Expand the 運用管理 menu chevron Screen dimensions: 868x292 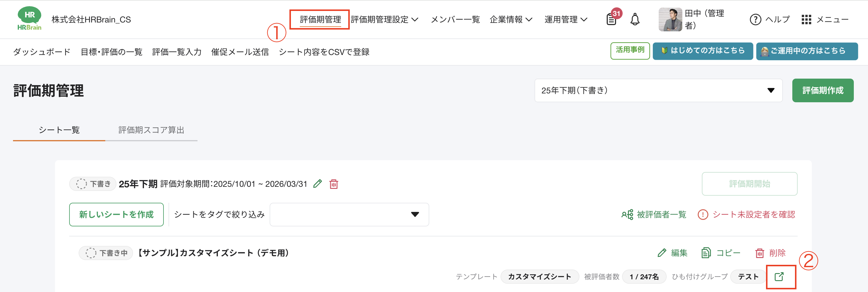click(x=584, y=19)
